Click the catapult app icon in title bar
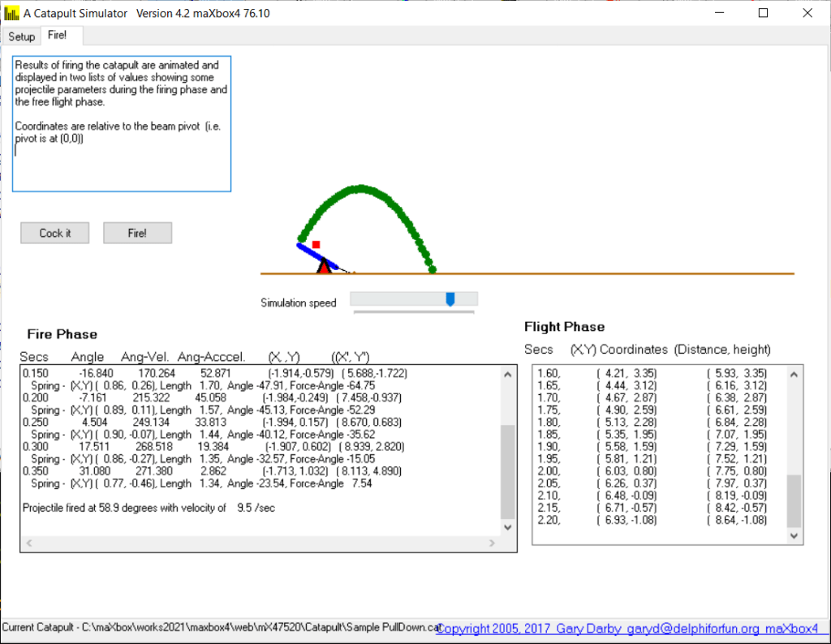Image resolution: width=831 pixels, height=644 pixels. coord(11,14)
